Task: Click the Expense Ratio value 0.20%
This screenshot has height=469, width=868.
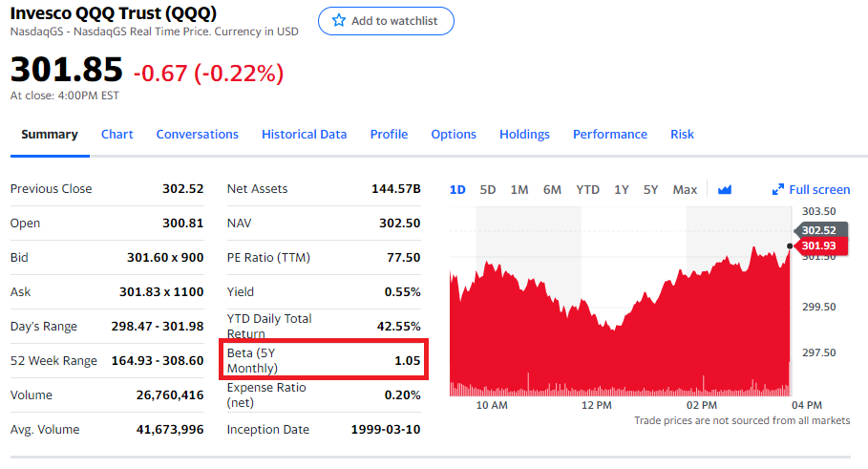Action: (402, 394)
